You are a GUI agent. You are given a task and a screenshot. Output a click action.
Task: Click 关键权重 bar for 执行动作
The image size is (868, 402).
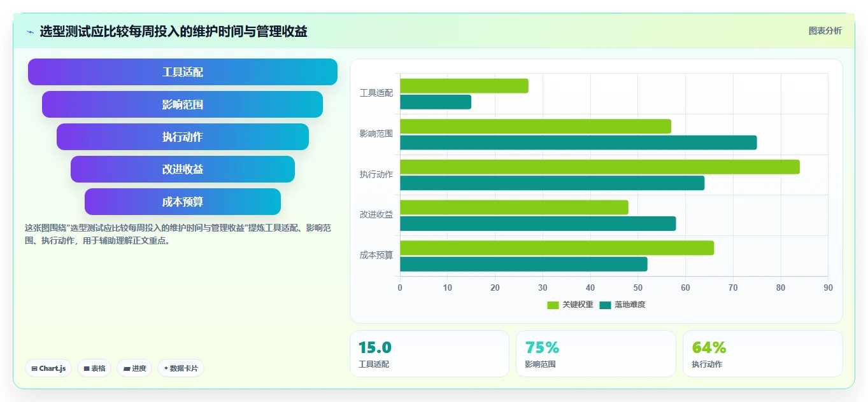pyautogui.click(x=600, y=167)
